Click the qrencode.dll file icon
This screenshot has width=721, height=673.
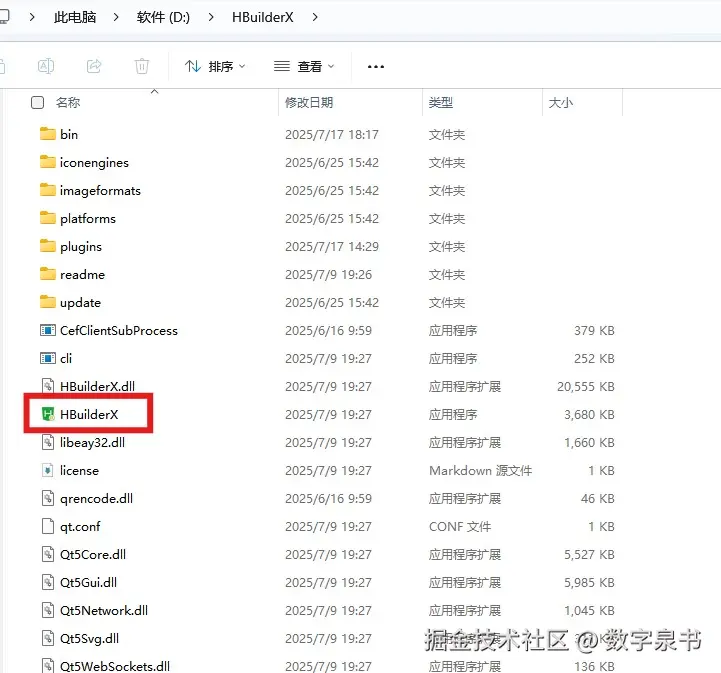point(48,498)
